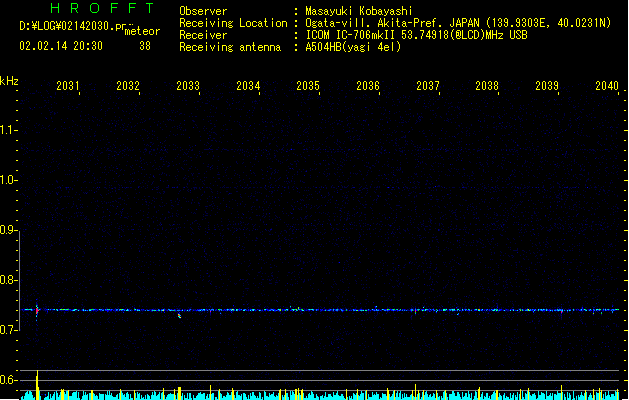Click the HROFFT title text

tap(102, 8)
